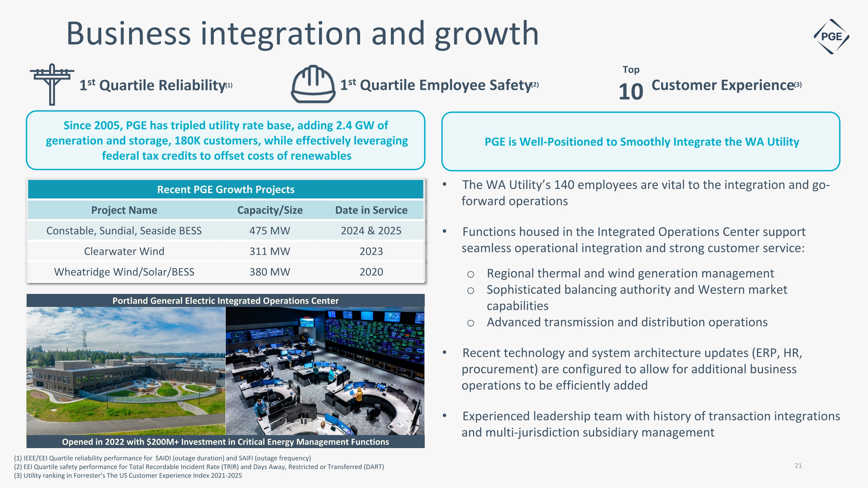Click the slide title Business integration and growth
868x488 pixels.
[302, 33]
